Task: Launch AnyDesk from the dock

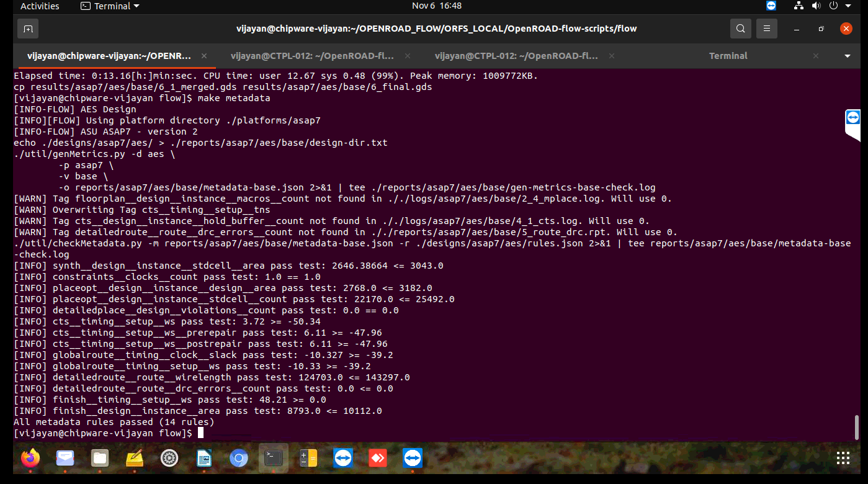Action: pos(378,458)
